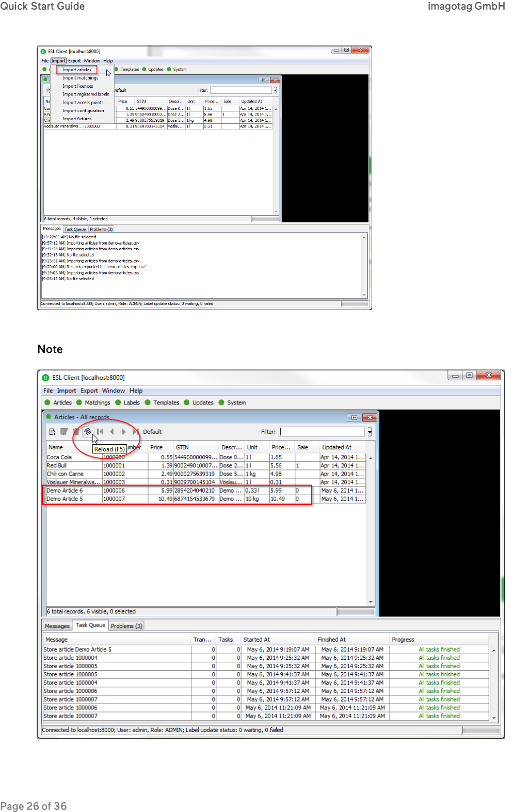
Task: Close the Articles - All records inner window
Action: point(370,417)
